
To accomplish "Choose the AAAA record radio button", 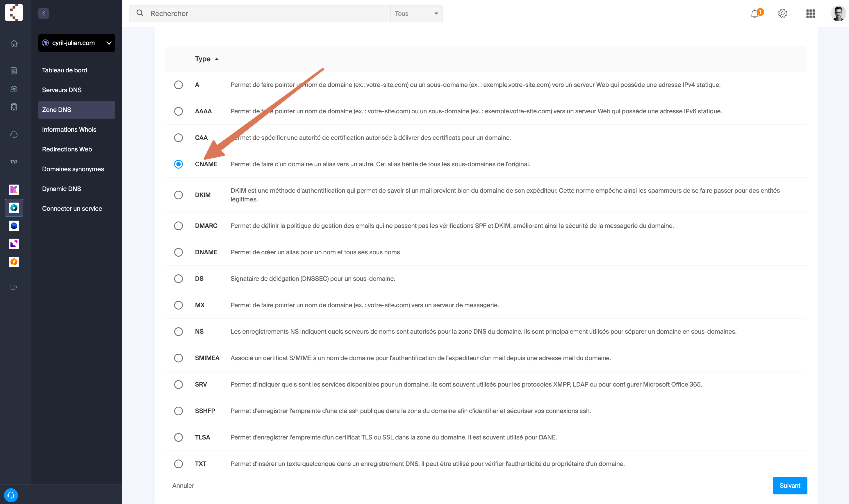I will click(x=178, y=111).
